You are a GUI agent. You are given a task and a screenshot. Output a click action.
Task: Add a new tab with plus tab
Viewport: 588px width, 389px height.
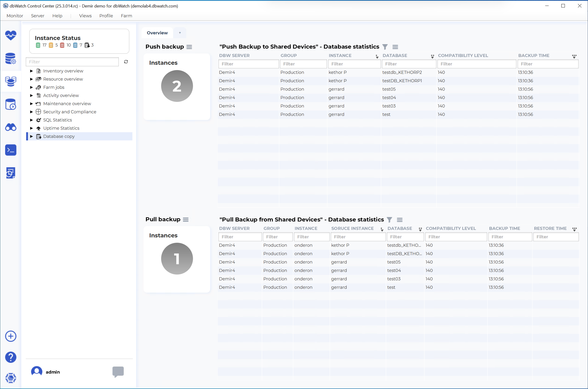[x=180, y=33]
